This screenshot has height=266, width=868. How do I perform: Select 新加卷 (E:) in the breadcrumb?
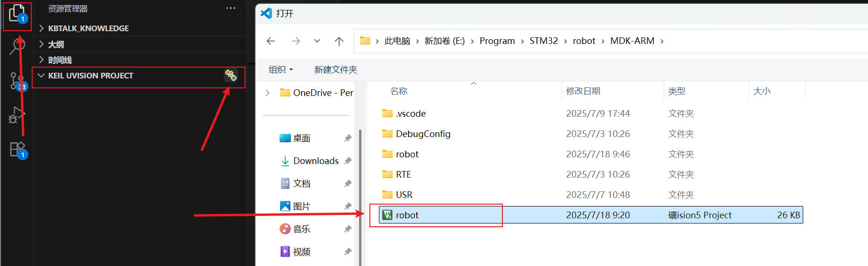[x=445, y=41]
